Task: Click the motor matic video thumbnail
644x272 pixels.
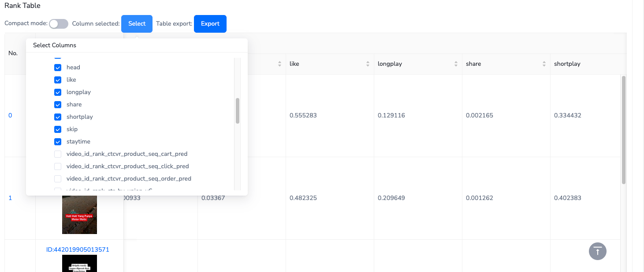Action: (x=79, y=215)
